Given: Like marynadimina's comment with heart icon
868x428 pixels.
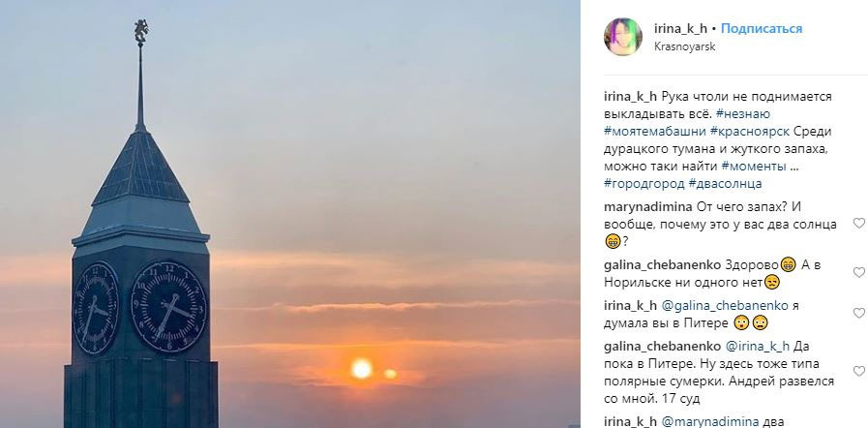Looking at the screenshot, I should 858,223.
